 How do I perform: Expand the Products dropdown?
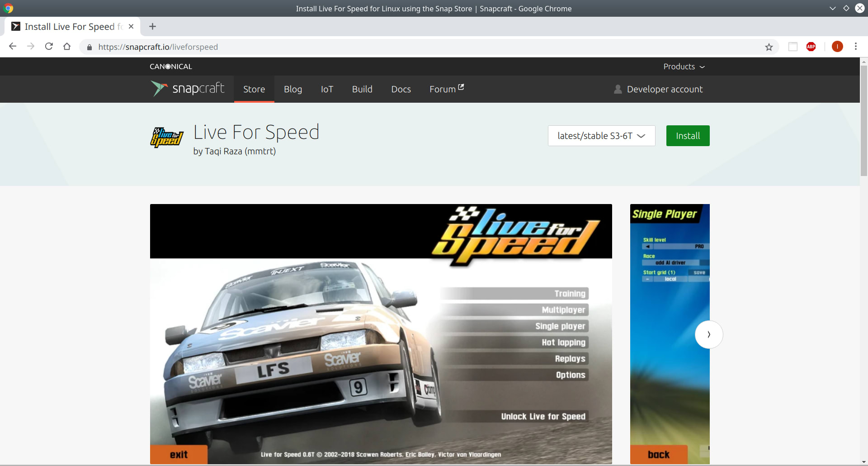click(684, 67)
